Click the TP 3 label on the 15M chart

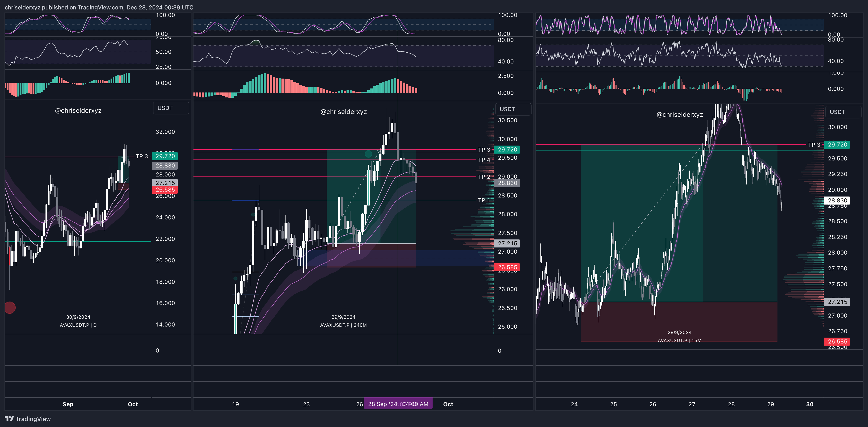(814, 145)
